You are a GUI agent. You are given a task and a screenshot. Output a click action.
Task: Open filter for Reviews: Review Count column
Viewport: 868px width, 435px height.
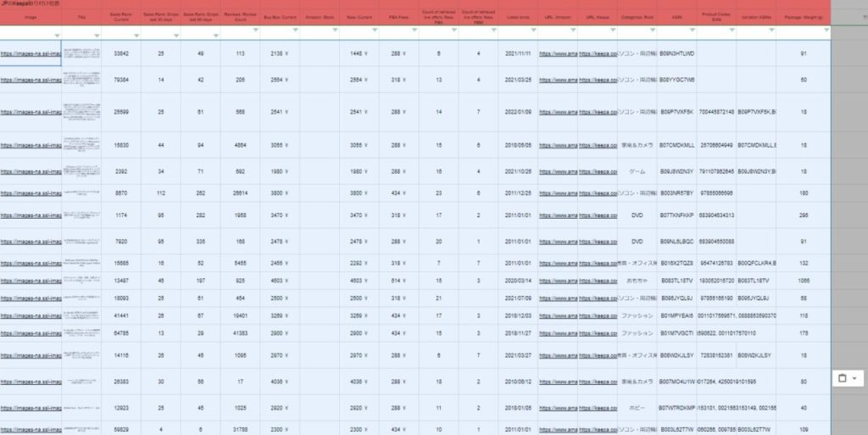click(256, 30)
